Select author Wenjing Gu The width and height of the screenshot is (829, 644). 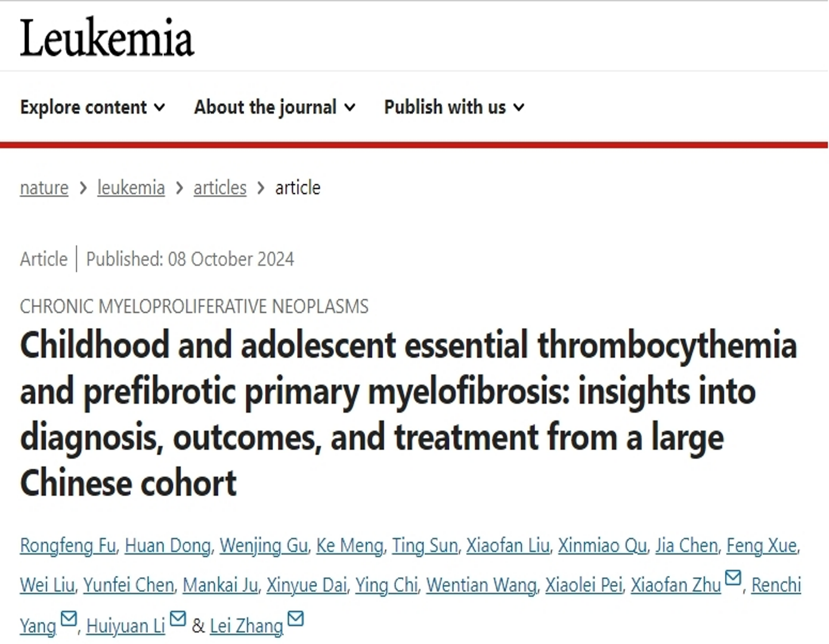point(264,546)
